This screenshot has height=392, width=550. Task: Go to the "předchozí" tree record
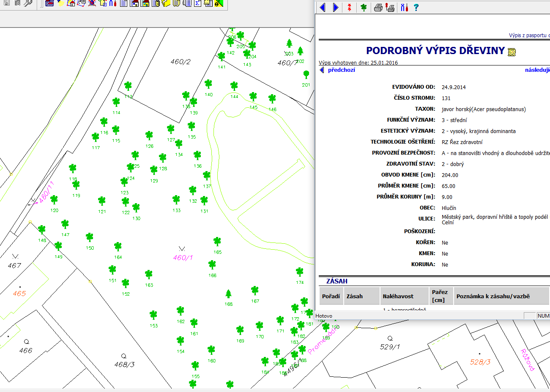pos(341,70)
